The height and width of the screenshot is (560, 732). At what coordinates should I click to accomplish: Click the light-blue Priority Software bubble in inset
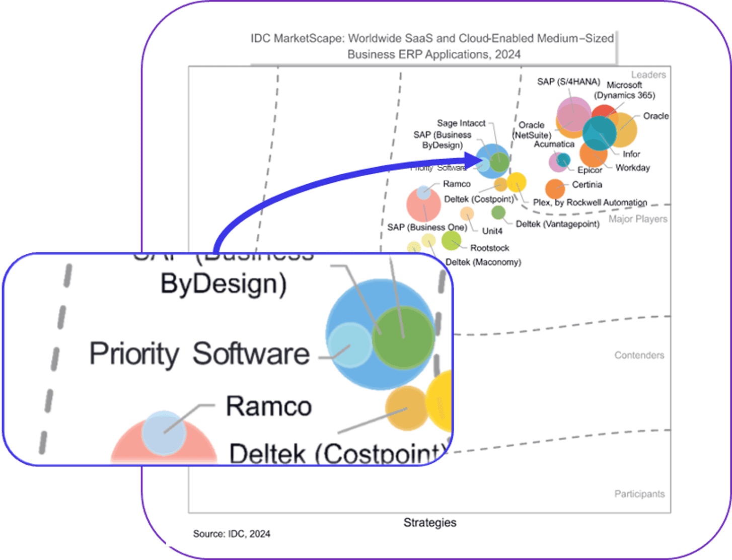[350, 345]
